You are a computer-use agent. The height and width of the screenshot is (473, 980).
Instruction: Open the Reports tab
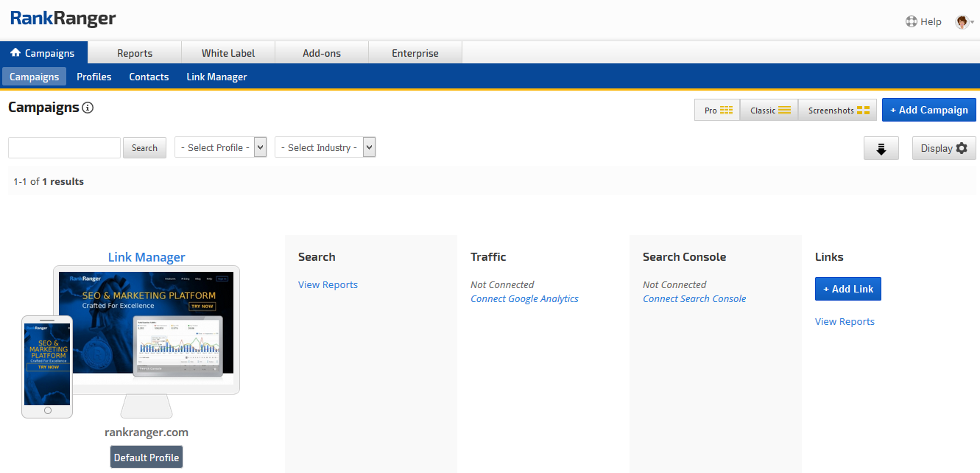click(135, 53)
